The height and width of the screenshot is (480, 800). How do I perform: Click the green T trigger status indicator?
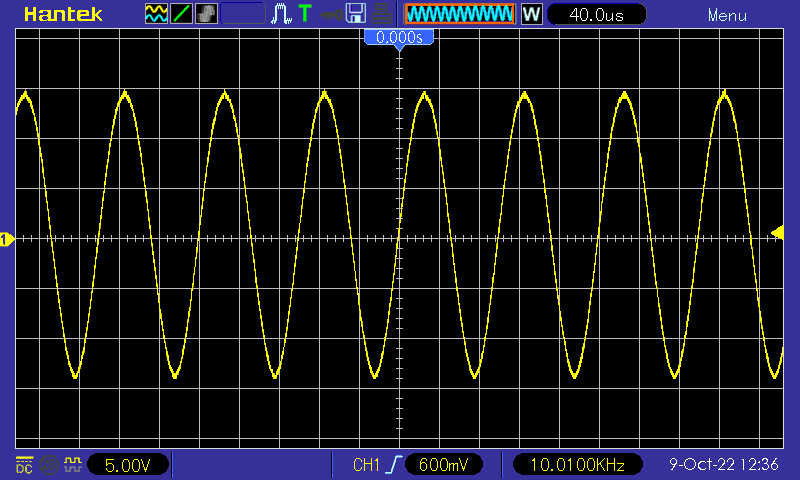coord(305,13)
